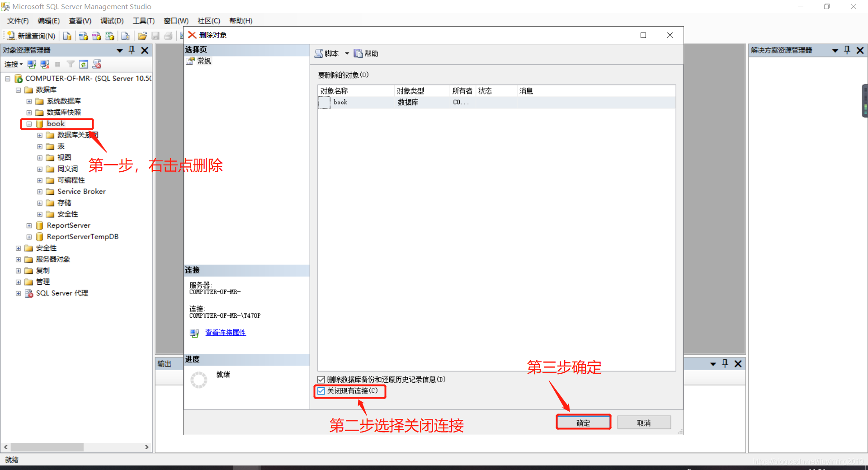Screen dimensions: 868x470
Task: Open Output panel window position dropdown
Action: 713,364
